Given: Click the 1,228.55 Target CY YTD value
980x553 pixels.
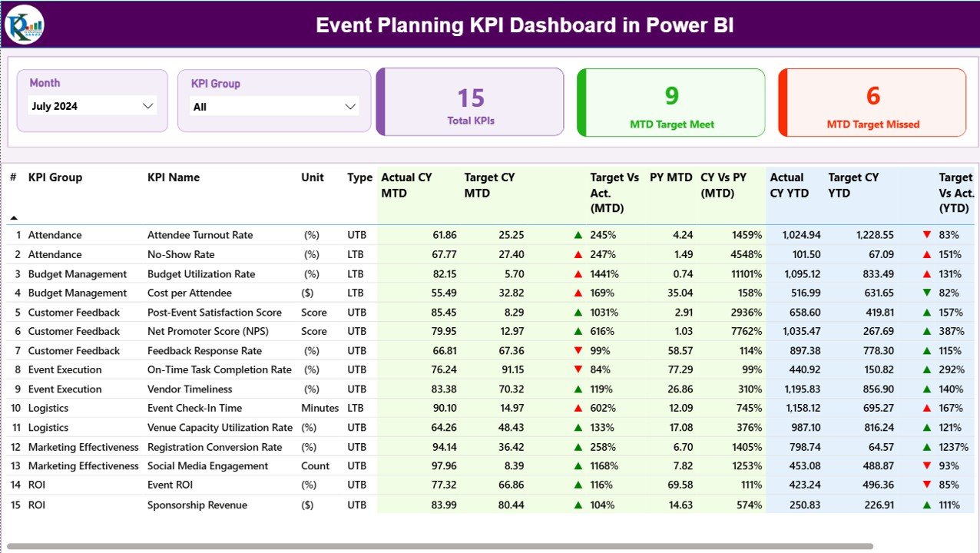Looking at the screenshot, I should 874,235.
